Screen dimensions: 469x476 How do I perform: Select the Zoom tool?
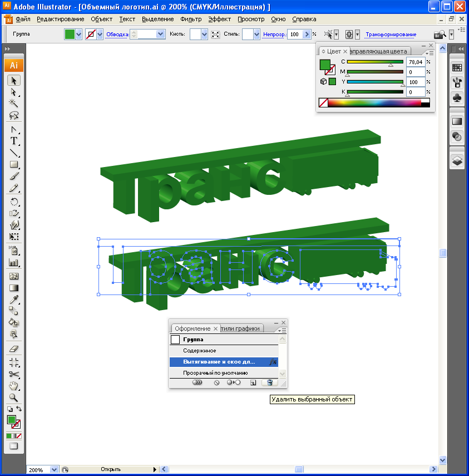pos(14,398)
